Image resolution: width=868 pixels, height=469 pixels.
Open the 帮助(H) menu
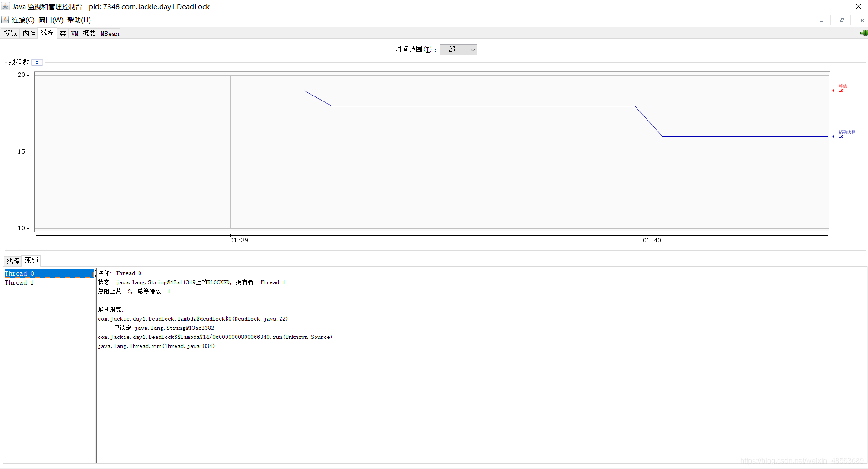79,20
